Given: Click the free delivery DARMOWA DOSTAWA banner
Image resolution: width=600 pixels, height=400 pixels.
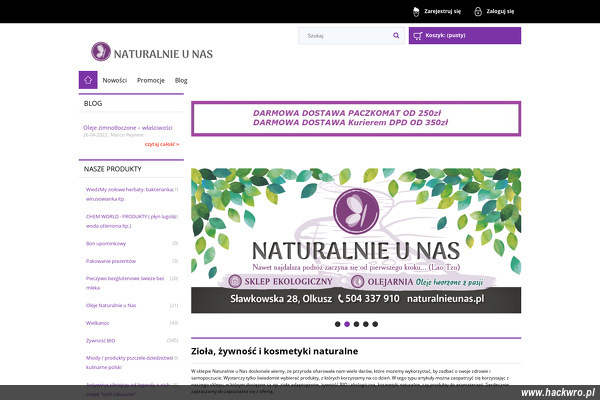Looking at the screenshot, I should pos(356,118).
